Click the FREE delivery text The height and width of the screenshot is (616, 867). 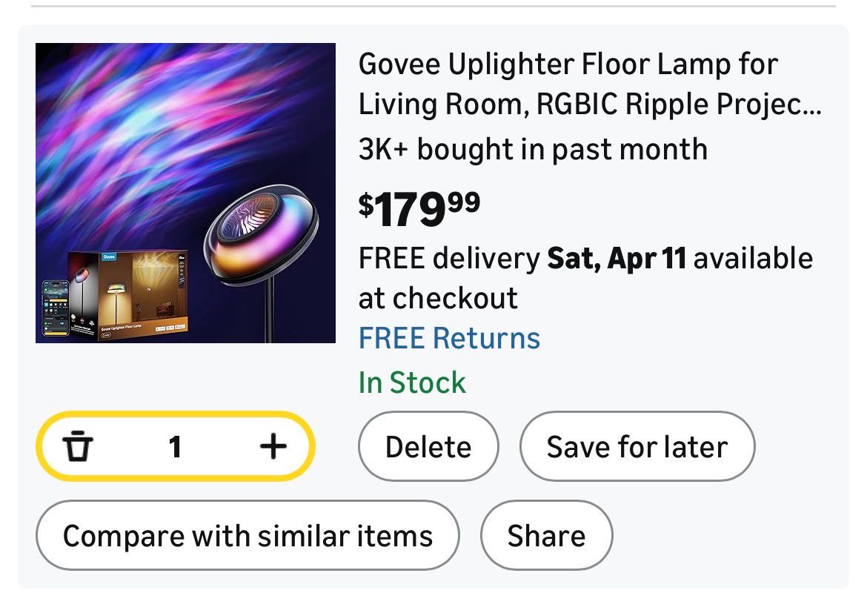[449, 259]
